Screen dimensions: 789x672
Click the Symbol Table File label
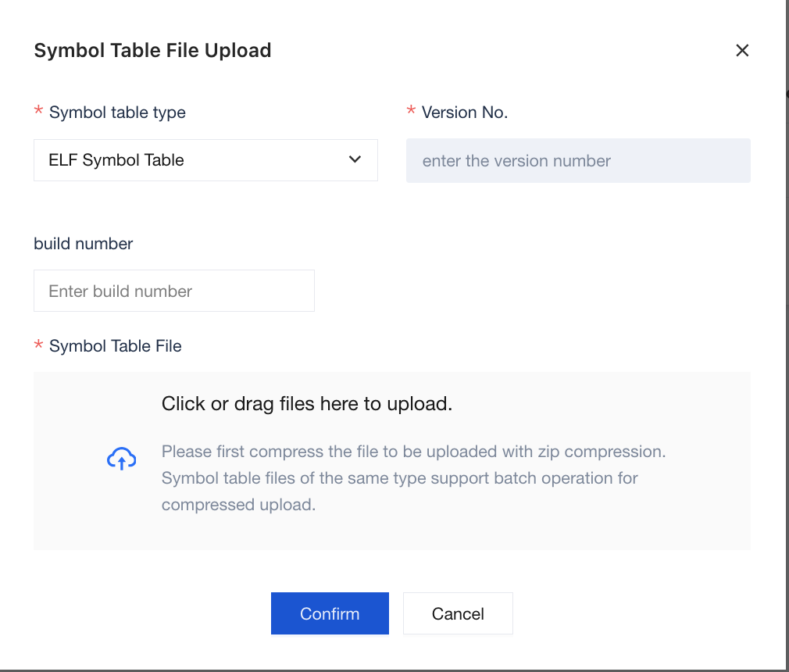point(116,346)
